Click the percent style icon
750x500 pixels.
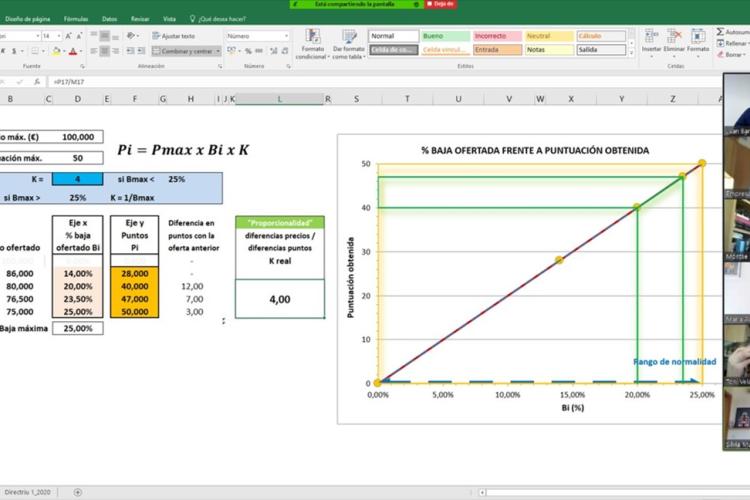tap(248, 51)
